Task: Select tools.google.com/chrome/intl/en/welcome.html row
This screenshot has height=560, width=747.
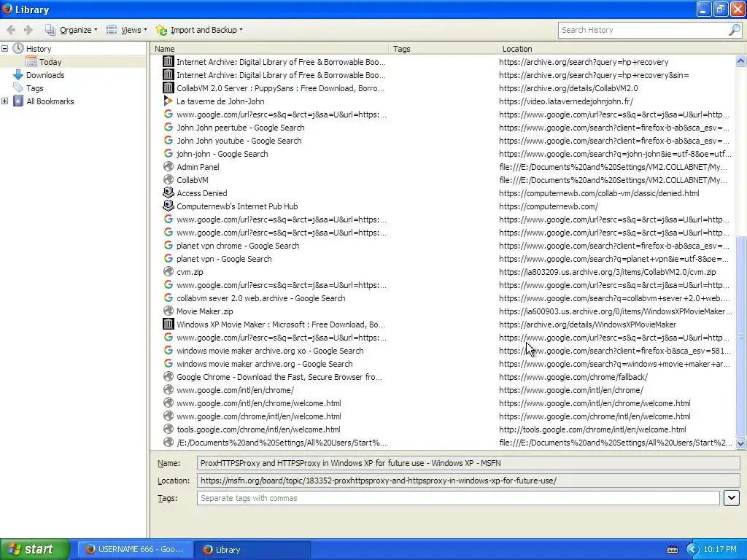Action: 443,429
